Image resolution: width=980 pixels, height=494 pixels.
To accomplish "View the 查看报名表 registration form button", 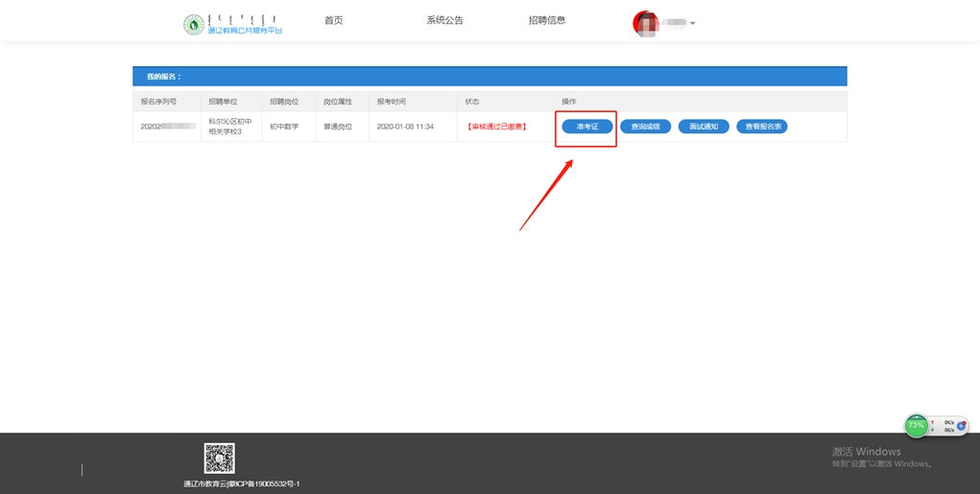I will point(762,127).
